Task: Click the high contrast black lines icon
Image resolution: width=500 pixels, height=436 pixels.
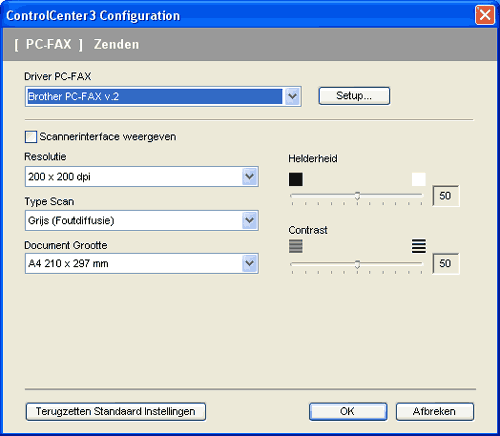Action: click(419, 246)
